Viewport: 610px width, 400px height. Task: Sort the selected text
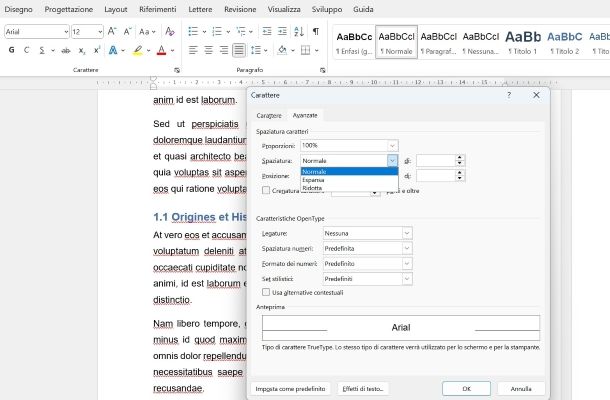coord(299,32)
